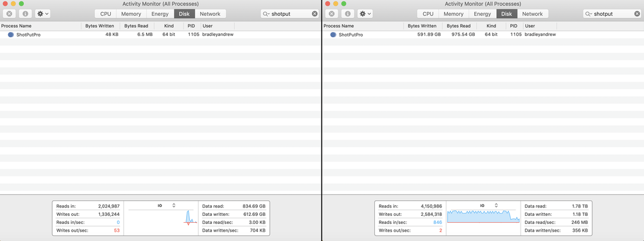644x241 pixels.
Task: Click Writes out value 1,336,244
Action: pyautogui.click(x=109, y=215)
